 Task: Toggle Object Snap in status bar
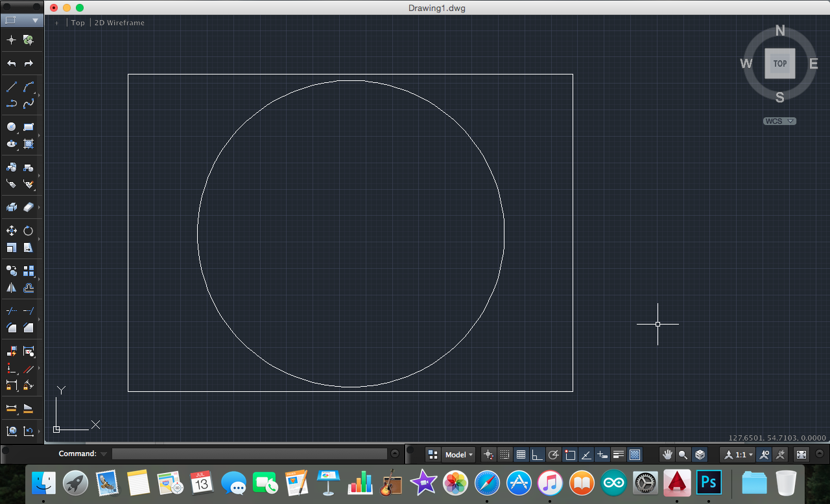click(570, 455)
